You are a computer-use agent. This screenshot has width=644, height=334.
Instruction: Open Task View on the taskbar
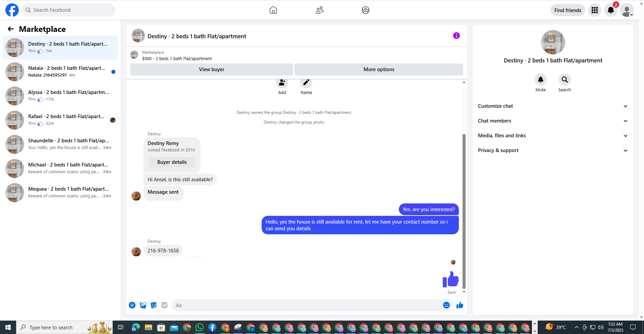(121, 327)
